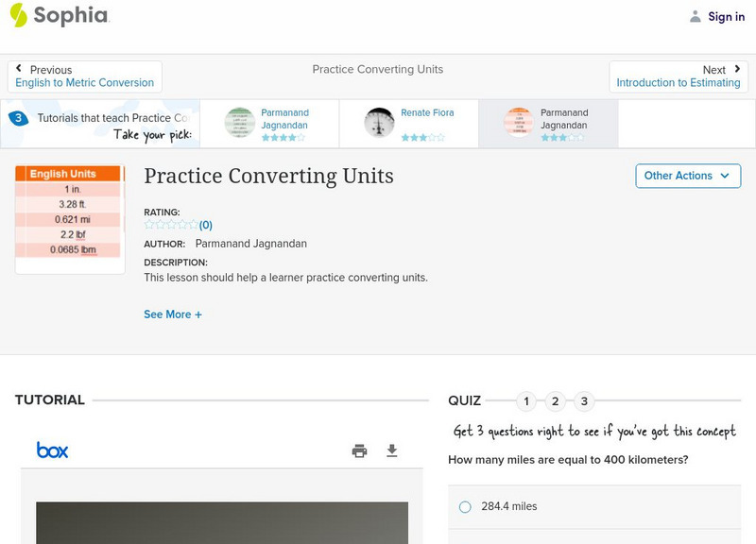
Task: Select Renate Fiora's tutorial version
Action: tap(408, 122)
